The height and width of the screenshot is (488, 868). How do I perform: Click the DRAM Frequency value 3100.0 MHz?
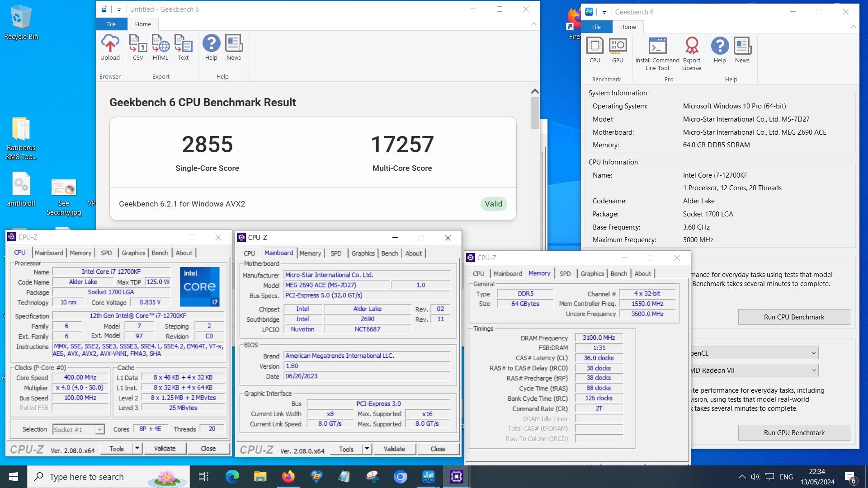[x=599, y=338]
